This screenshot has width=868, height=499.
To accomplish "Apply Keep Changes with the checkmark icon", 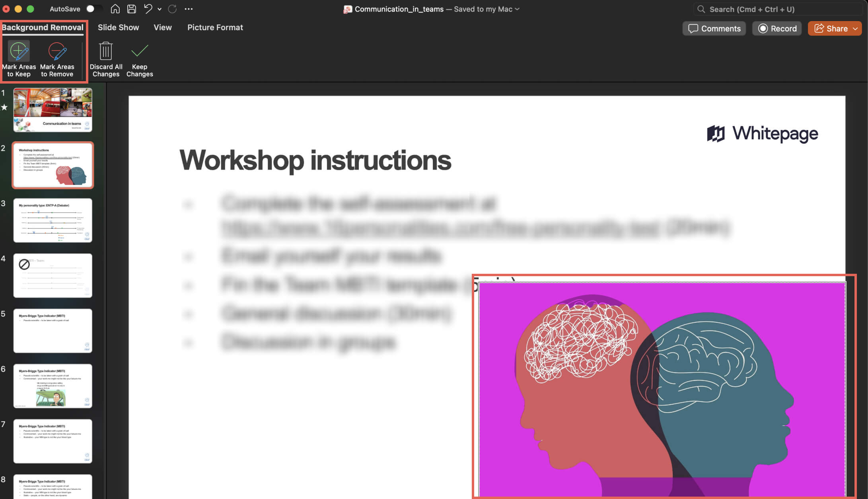I will [x=139, y=59].
